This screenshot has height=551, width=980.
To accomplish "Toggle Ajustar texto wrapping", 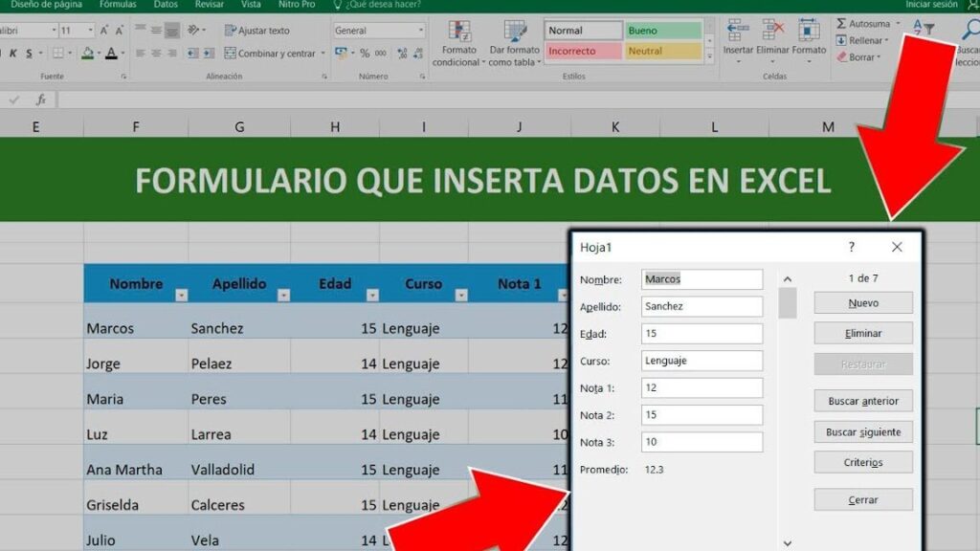I will point(257,31).
